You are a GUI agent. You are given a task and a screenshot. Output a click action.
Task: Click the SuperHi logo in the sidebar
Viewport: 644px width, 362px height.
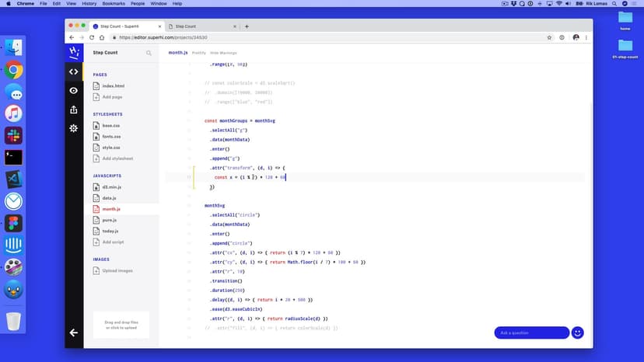click(x=74, y=52)
